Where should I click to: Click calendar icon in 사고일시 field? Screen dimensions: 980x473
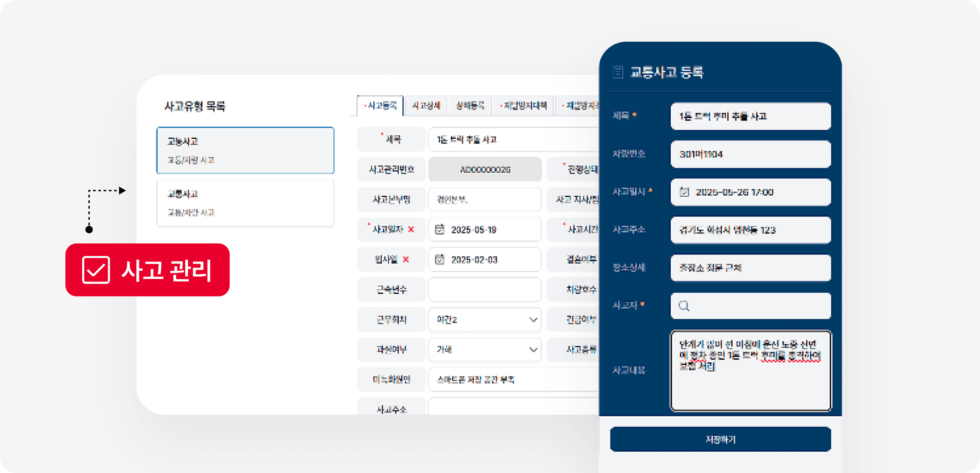(684, 192)
